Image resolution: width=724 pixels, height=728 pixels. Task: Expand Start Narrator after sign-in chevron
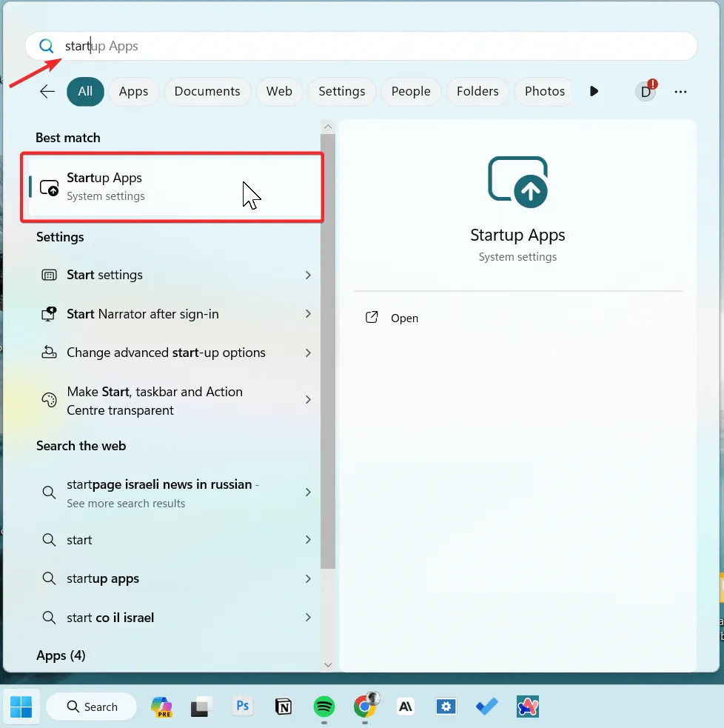308,314
